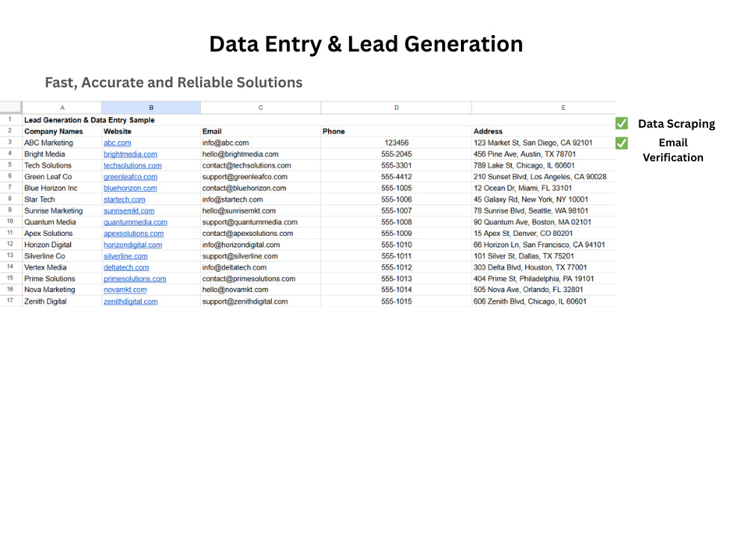
Task: Click the email info@abc.com cell
Action: (x=261, y=143)
